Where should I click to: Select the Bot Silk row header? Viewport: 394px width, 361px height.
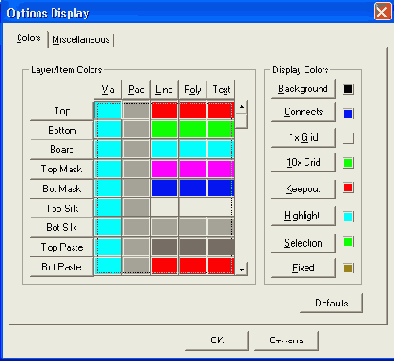tap(61, 227)
